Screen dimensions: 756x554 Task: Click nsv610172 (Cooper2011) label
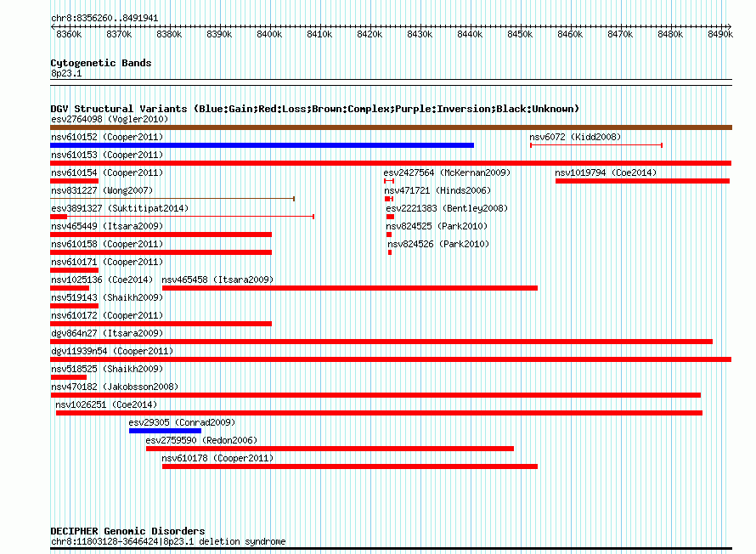[107, 315]
